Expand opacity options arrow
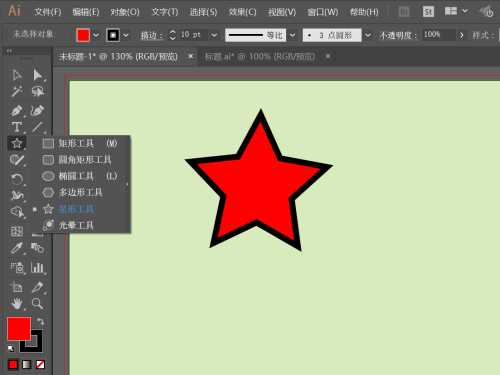Viewport: 500px width, 375px height. click(461, 35)
